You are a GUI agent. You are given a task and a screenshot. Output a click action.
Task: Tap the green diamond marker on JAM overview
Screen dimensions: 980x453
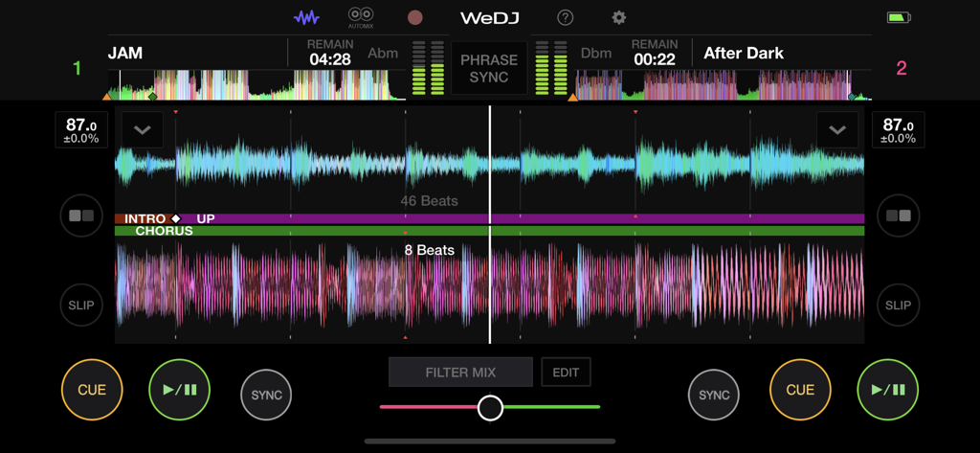click(x=152, y=97)
